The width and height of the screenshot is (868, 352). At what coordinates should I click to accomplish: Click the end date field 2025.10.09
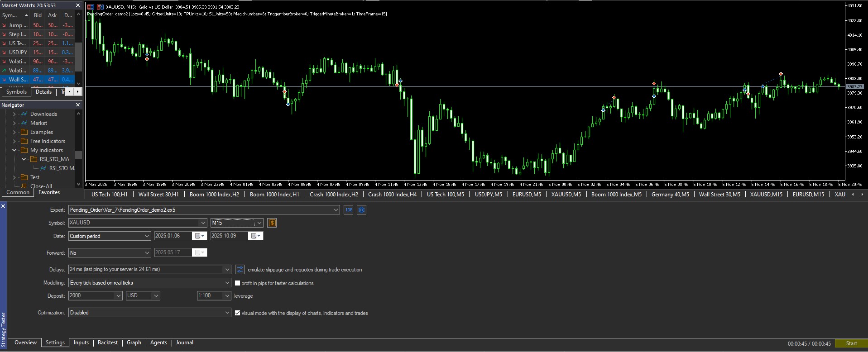tap(230, 236)
